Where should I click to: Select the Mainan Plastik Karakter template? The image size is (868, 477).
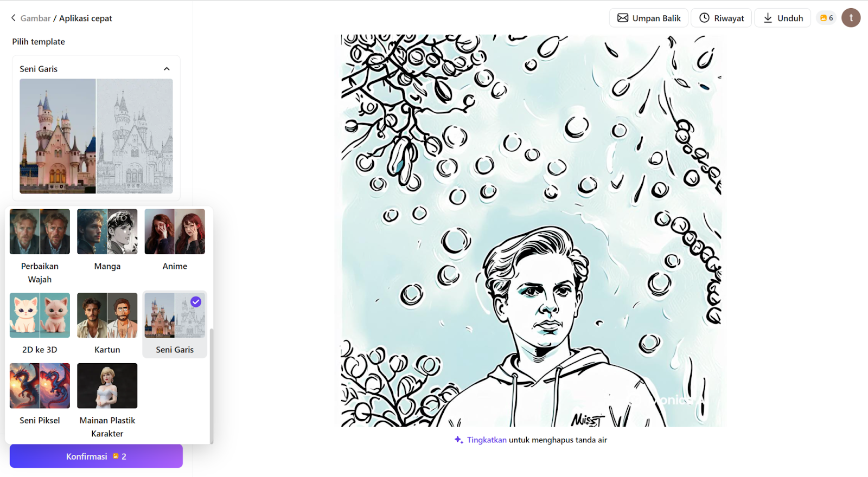tap(107, 401)
